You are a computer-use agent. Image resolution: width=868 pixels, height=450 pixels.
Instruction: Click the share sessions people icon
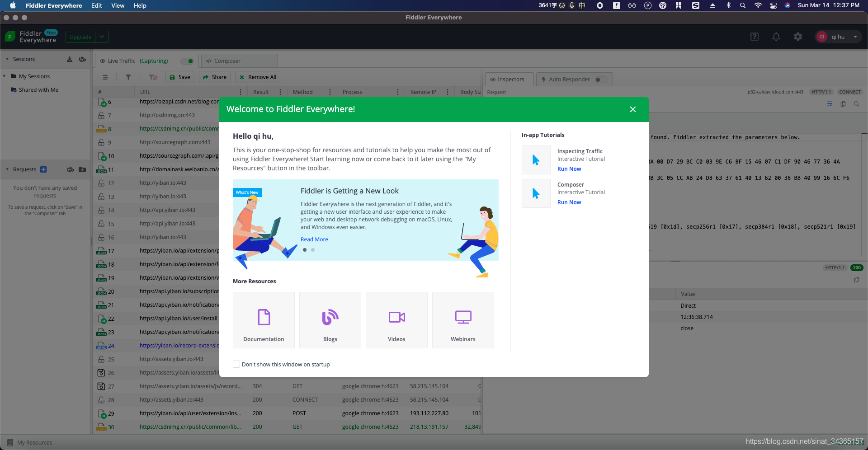[x=82, y=59]
